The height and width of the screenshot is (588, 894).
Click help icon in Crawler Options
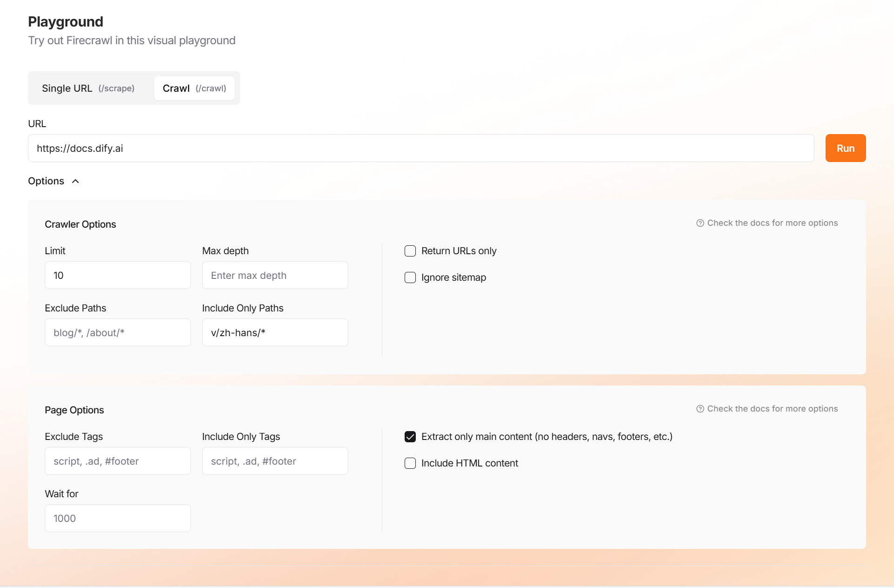(700, 223)
